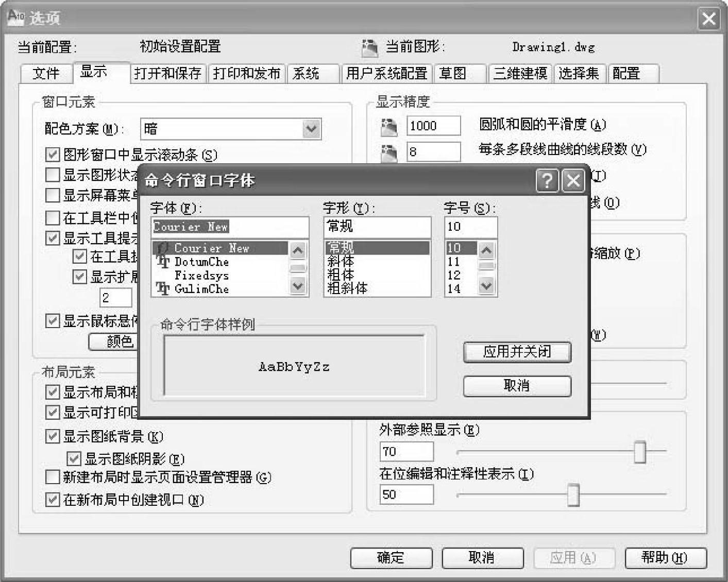Click the polyline segments field showing 8
The image size is (728, 582).
(x=433, y=152)
